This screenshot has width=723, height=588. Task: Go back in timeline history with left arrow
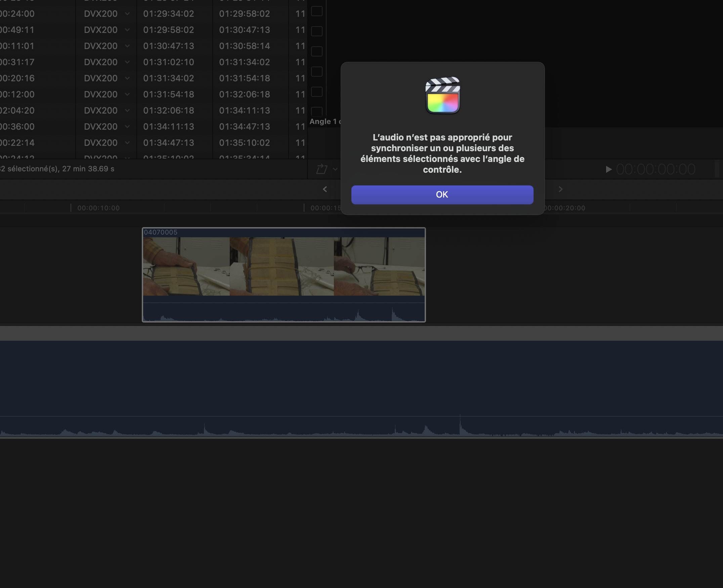click(325, 189)
